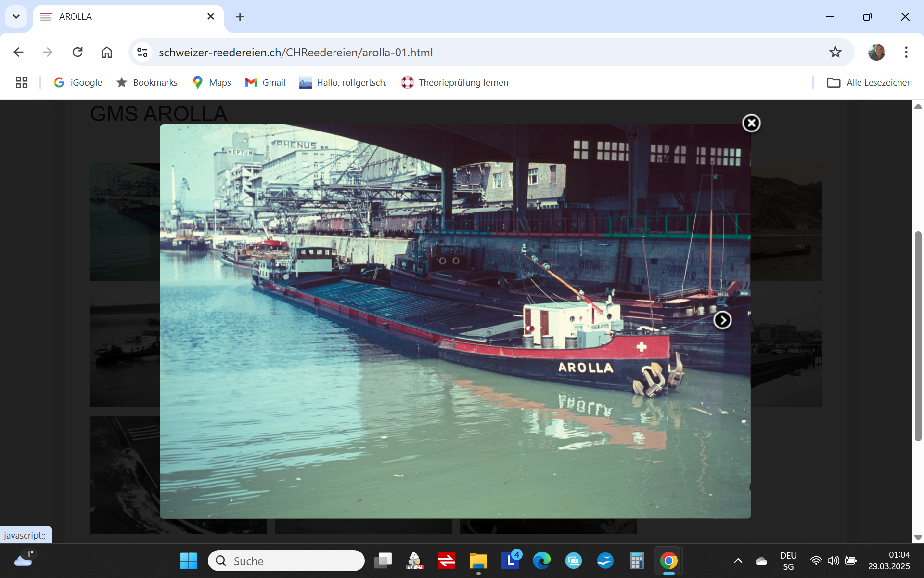
Task: Go to the next gallery photo arrow
Action: [x=722, y=320]
